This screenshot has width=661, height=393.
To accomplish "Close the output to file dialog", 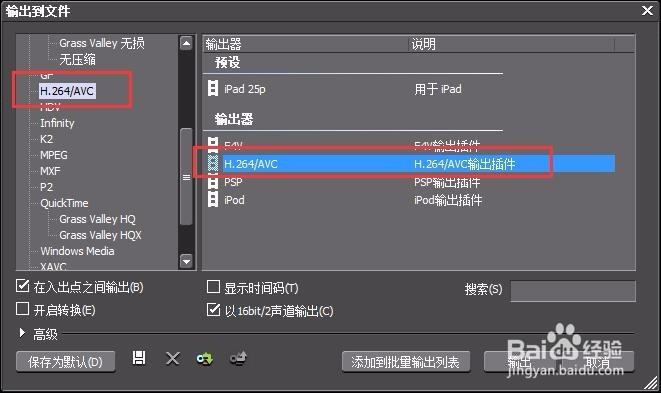I will (647, 11).
